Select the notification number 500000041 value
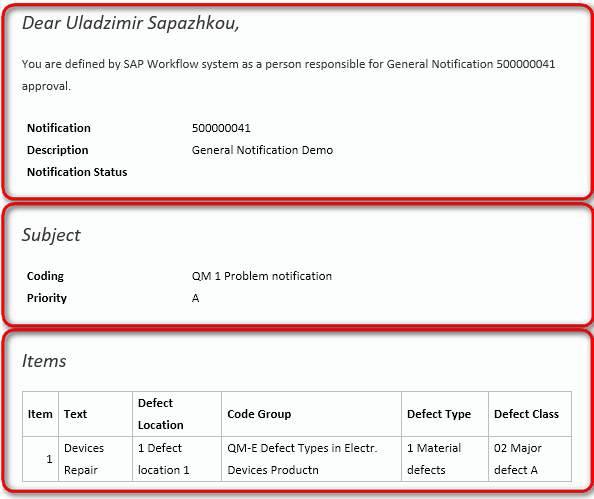 pos(221,128)
